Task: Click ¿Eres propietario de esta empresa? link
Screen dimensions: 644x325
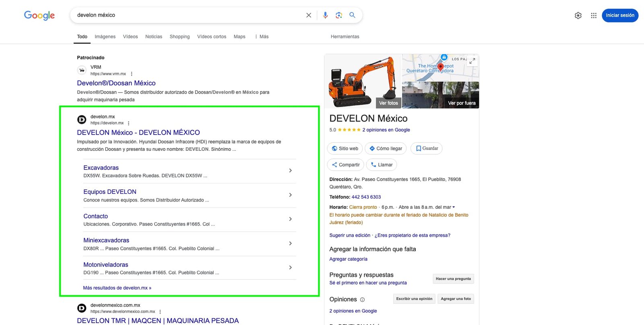Action: (413, 235)
